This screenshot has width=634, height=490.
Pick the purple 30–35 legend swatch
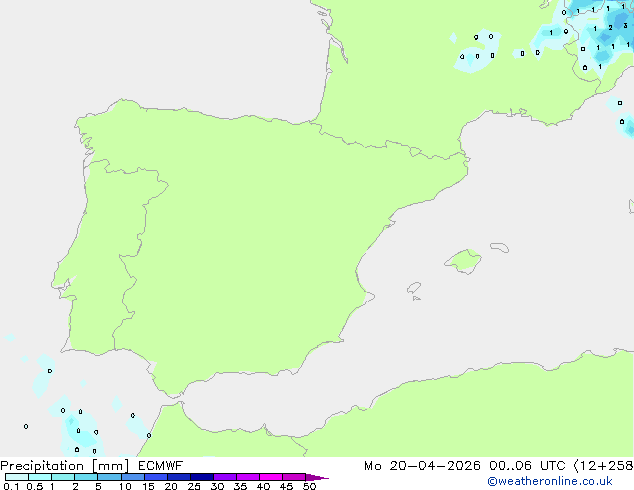point(225,477)
